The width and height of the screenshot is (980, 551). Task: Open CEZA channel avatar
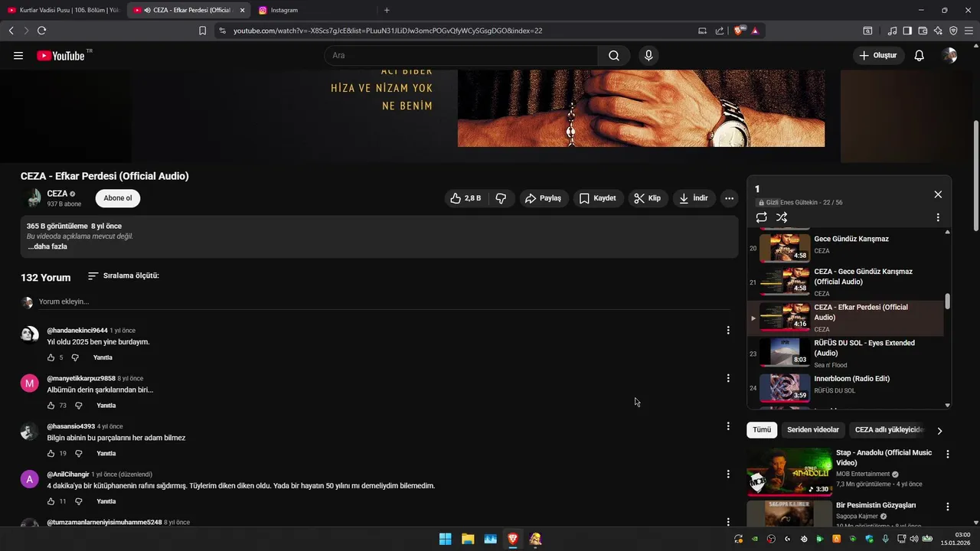click(32, 198)
